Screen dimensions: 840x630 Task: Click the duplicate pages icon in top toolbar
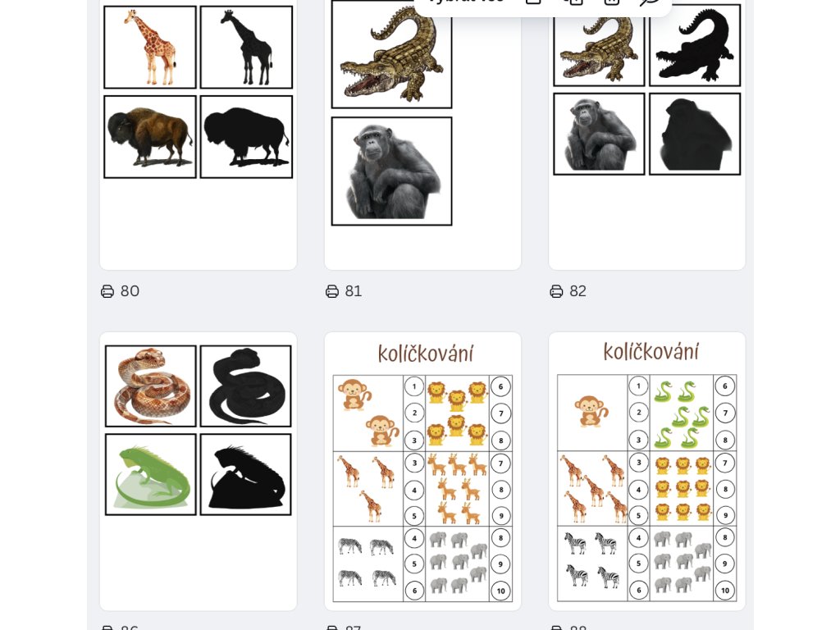click(x=573, y=2)
